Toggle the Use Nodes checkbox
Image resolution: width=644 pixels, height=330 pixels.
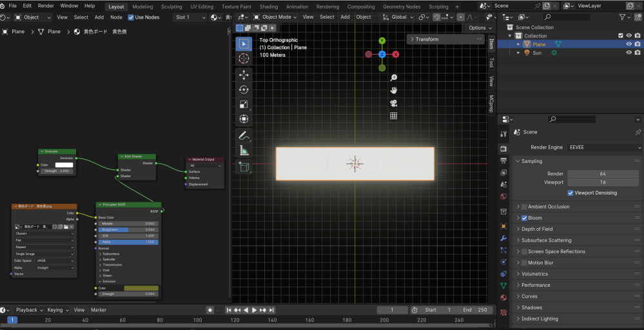(131, 17)
